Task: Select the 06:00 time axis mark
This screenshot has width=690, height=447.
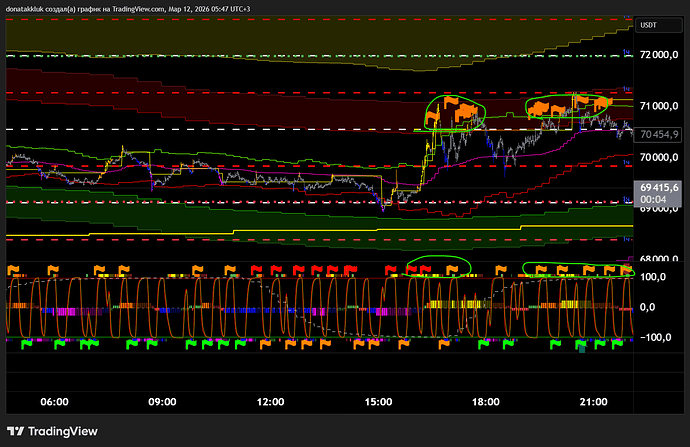Action: (x=54, y=401)
